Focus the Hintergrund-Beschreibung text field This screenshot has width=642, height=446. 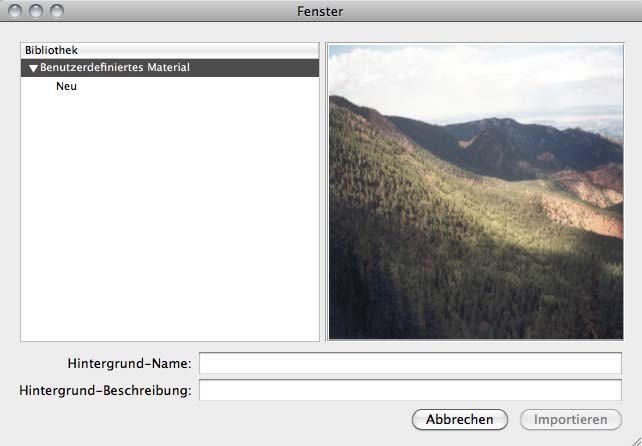[410, 390]
